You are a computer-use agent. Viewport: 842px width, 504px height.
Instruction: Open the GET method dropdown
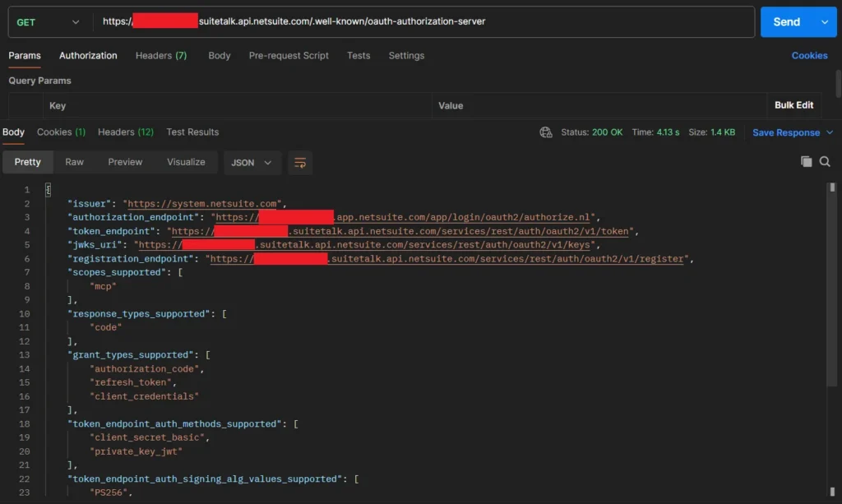tap(49, 22)
